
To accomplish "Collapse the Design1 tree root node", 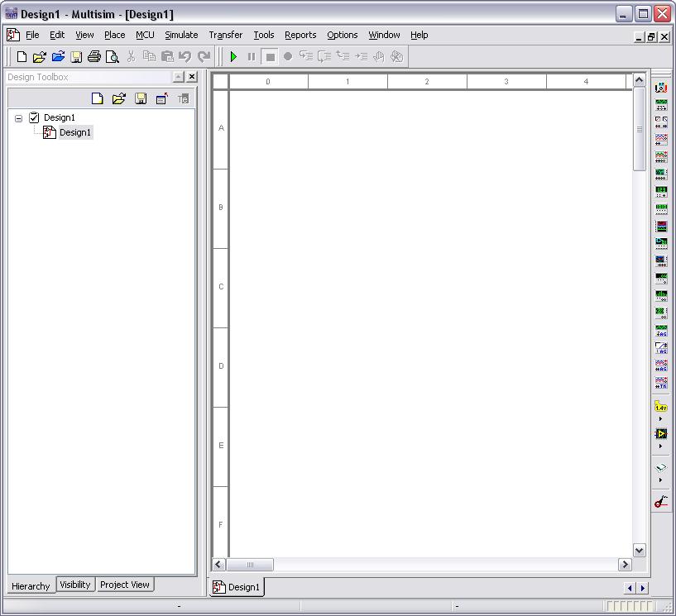I will click(x=18, y=118).
